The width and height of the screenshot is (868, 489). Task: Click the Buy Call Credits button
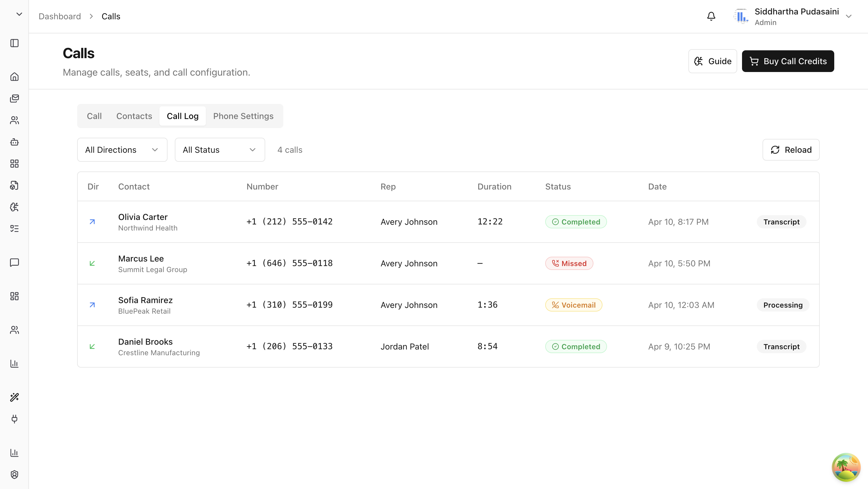point(788,61)
